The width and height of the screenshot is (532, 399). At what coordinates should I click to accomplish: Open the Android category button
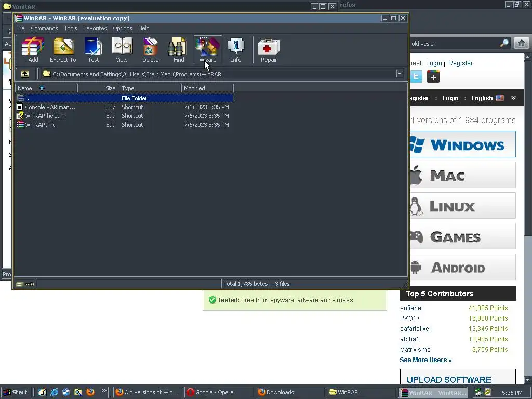pyautogui.click(x=463, y=267)
